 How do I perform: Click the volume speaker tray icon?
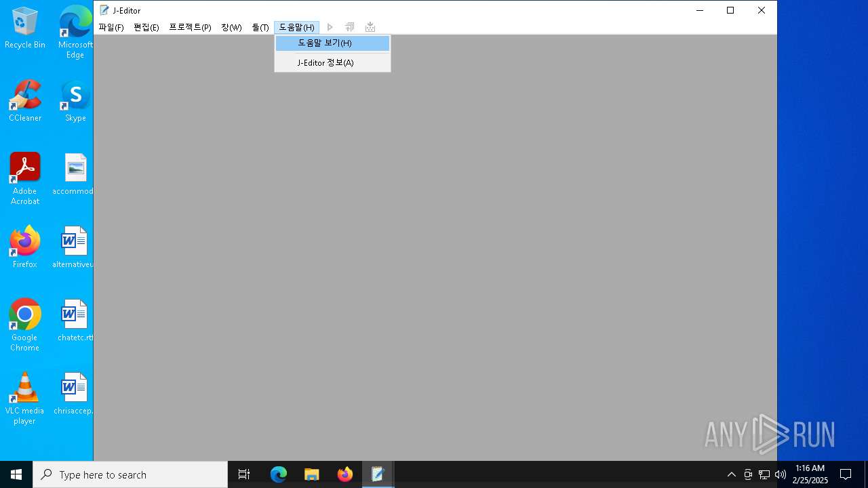tap(780, 474)
